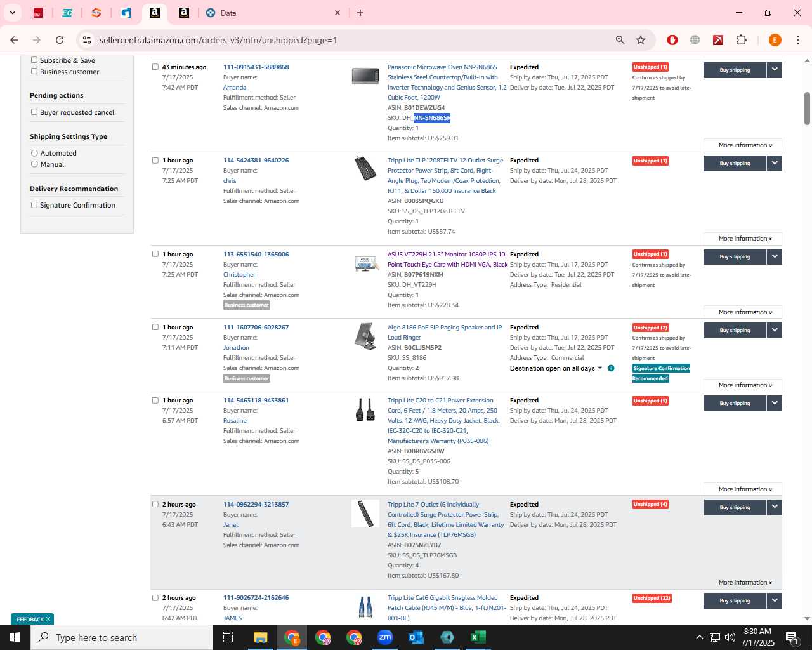This screenshot has width=812, height=650.
Task: Select the Manual shipping settings radio
Action: point(34,164)
